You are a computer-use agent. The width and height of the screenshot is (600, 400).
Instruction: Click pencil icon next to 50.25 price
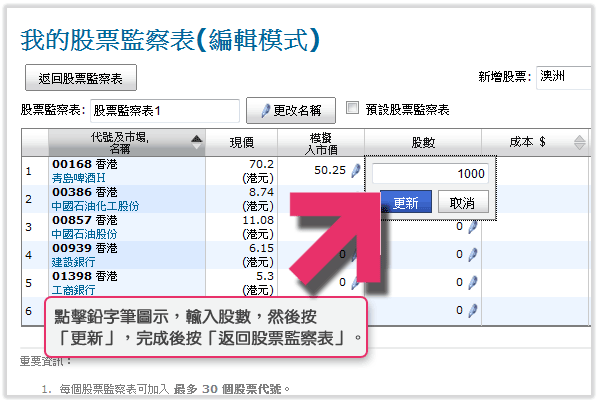356,170
